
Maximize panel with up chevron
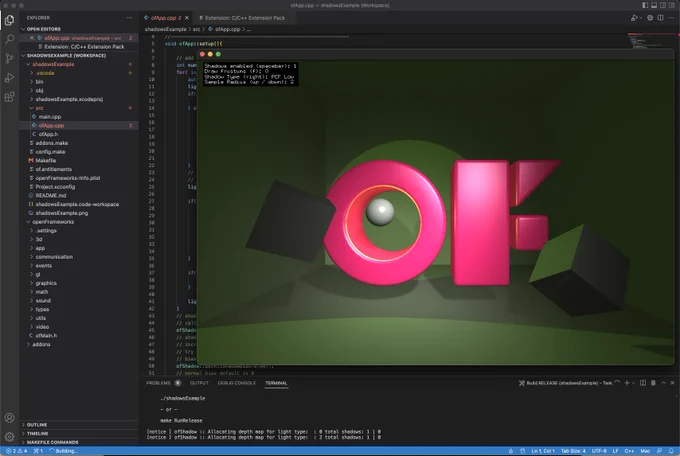click(x=664, y=383)
